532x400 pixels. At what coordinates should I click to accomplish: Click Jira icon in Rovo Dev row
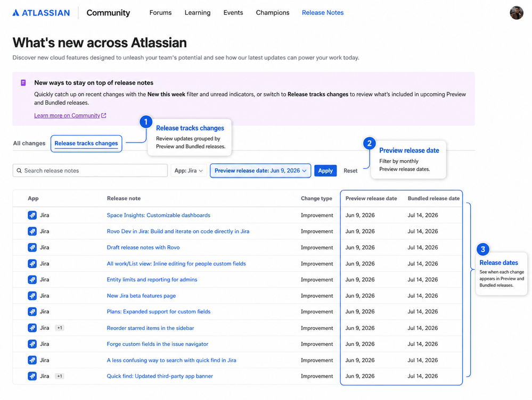coord(32,231)
